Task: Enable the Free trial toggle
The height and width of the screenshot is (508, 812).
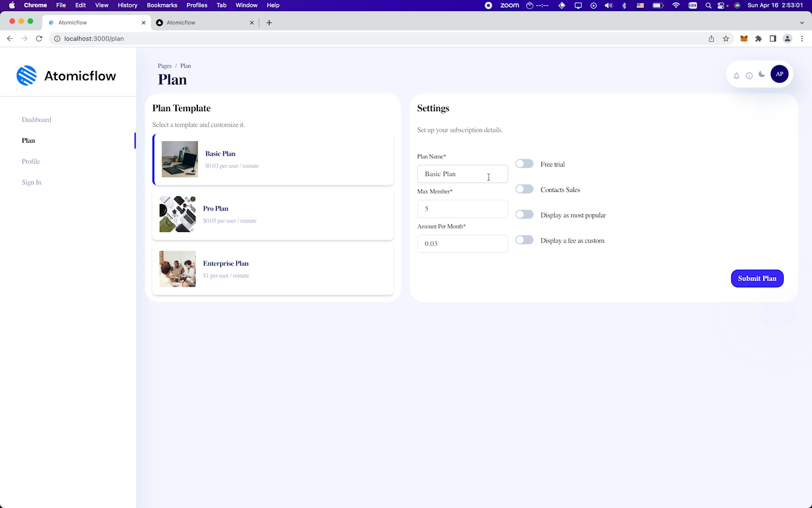Action: click(524, 164)
